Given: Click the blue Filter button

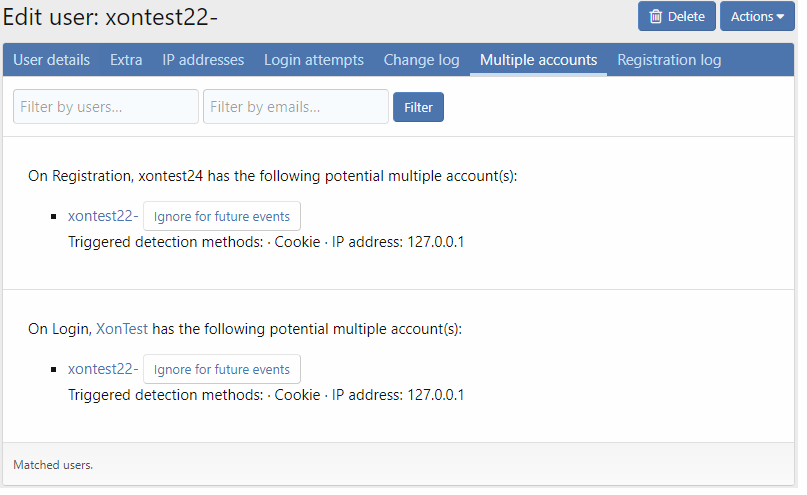Looking at the screenshot, I should pyautogui.click(x=418, y=107).
